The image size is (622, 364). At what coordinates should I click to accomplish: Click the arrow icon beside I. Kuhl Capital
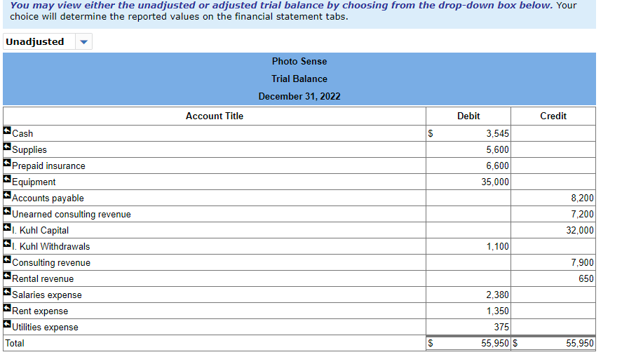coord(7,227)
